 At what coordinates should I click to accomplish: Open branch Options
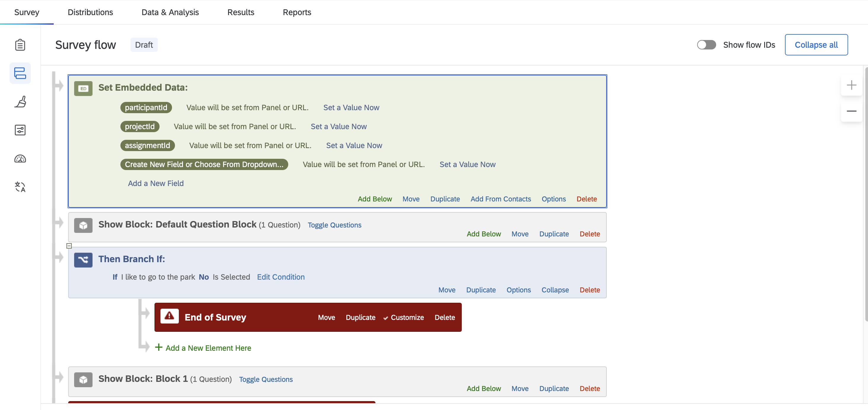(x=518, y=290)
